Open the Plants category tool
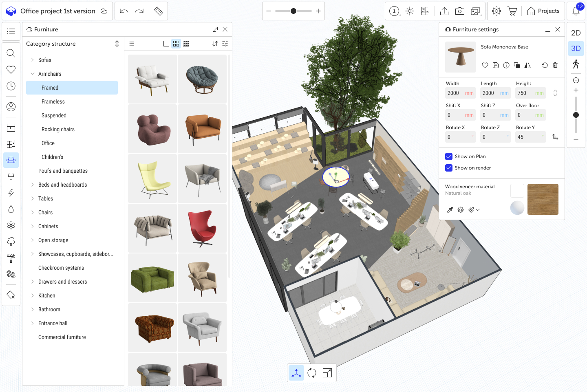The image size is (587, 392). [11, 242]
